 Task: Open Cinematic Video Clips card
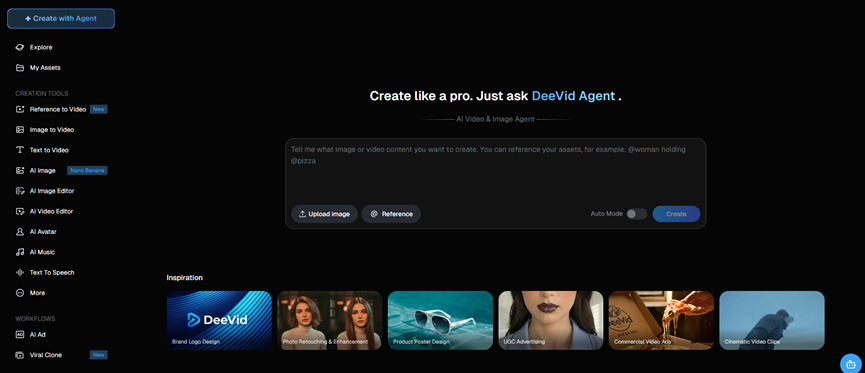click(x=772, y=321)
